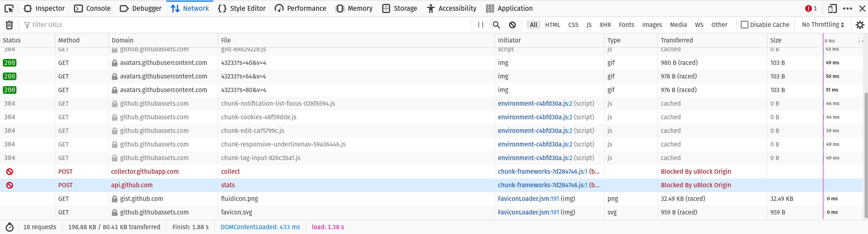Enable the Disable Cache checkbox
The height and width of the screenshot is (234, 868).
744,25
